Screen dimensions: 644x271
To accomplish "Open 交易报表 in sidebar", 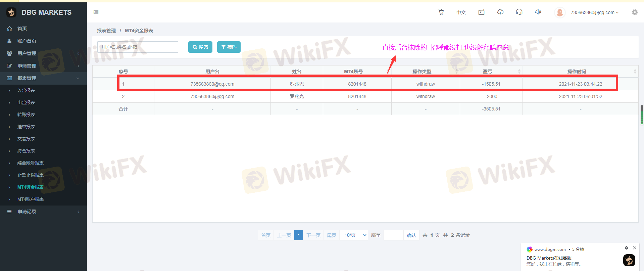I will coord(26,139).
